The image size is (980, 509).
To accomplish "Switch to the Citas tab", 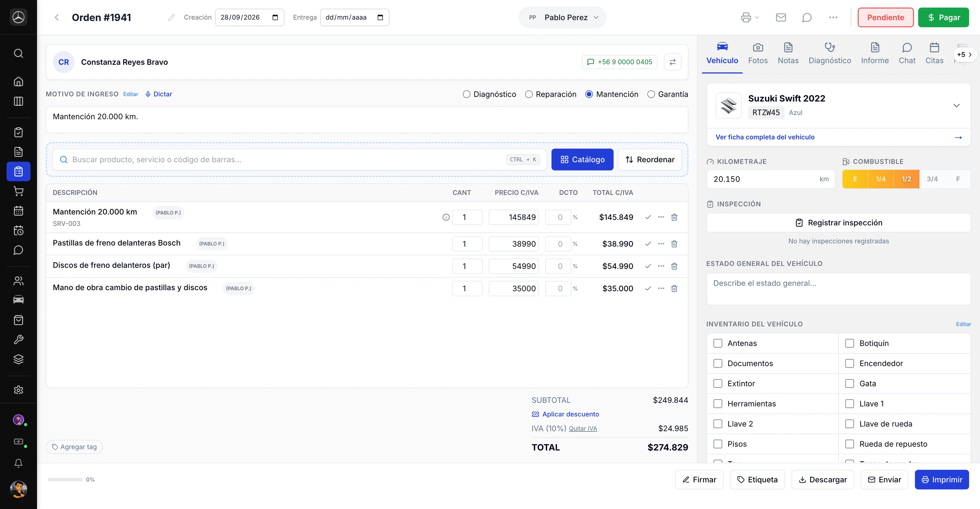I will pyautogui.click(x=934, y=54).
